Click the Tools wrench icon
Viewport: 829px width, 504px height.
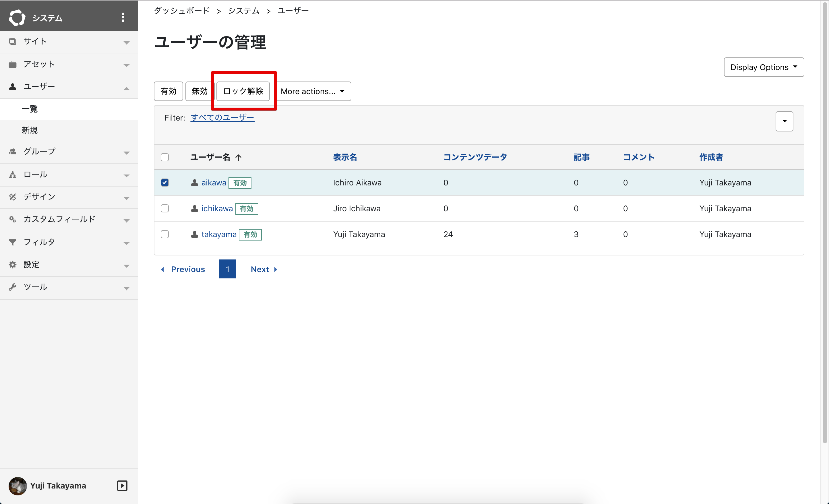point(12,287)
